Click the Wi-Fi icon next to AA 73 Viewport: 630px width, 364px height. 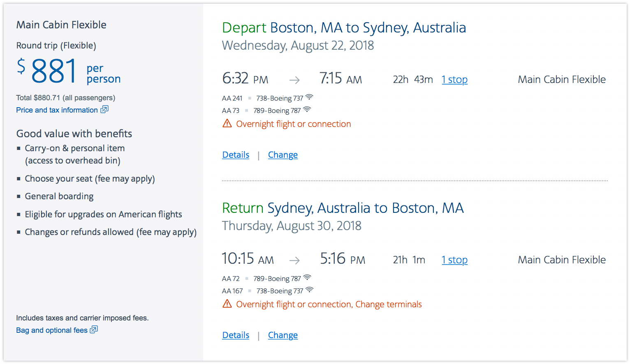click(x=307, y=109)
